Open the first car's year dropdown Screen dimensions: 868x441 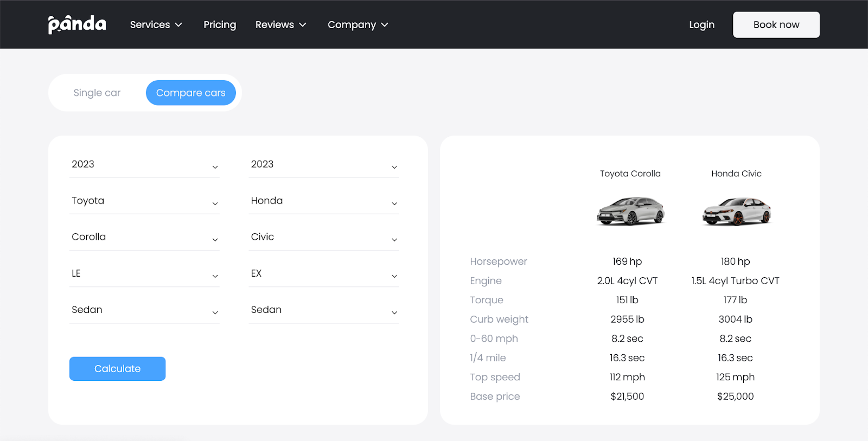point(144,164)
